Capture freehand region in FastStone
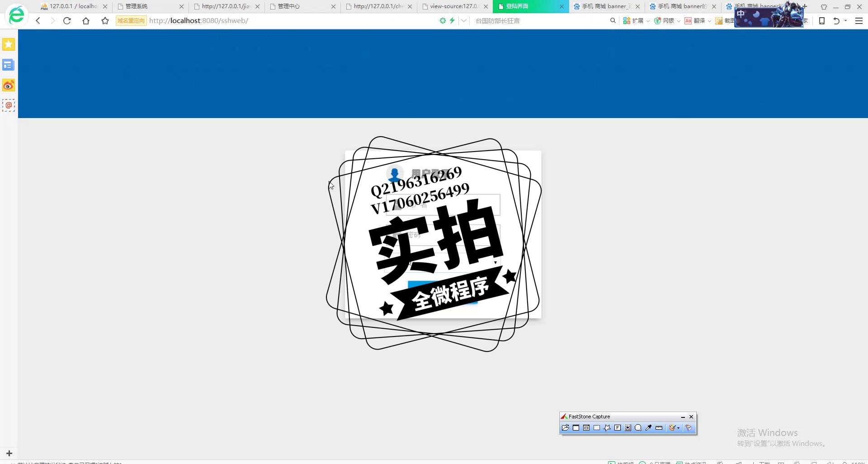The width and height of the screenshot is (868, 464). [607, 428]
